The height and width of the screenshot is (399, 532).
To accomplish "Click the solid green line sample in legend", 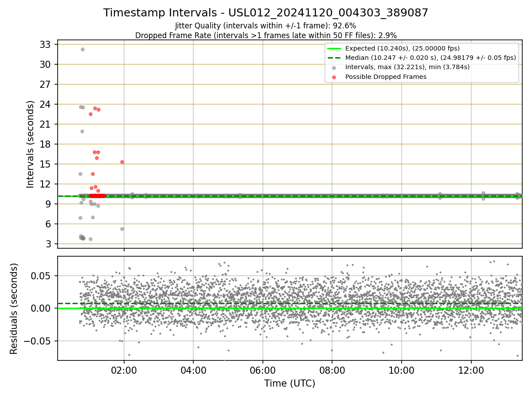I will click(x=334, y=48).
